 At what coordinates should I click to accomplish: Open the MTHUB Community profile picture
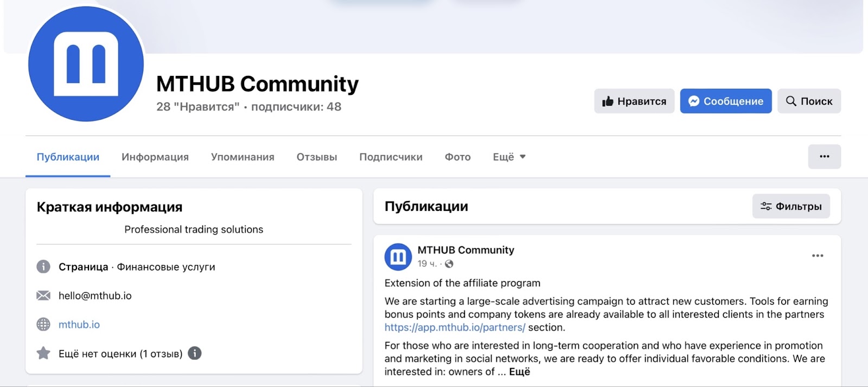click(x=86, y=64)
